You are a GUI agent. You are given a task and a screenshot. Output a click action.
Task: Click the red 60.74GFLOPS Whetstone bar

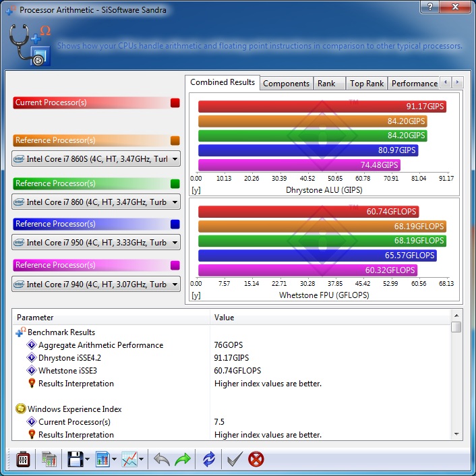click(308, 212)
